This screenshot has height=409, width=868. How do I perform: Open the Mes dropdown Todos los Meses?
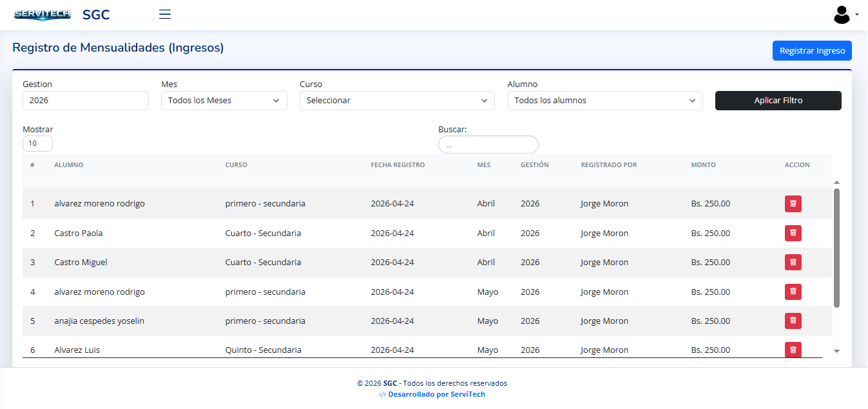tap(224, 101)
